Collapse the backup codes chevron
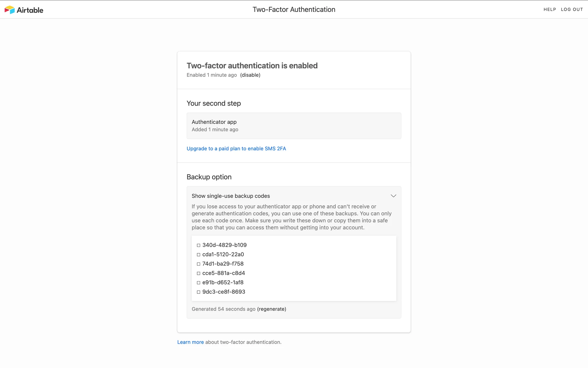588x368 pixels. pyautogui.click(x=393, y=196)
